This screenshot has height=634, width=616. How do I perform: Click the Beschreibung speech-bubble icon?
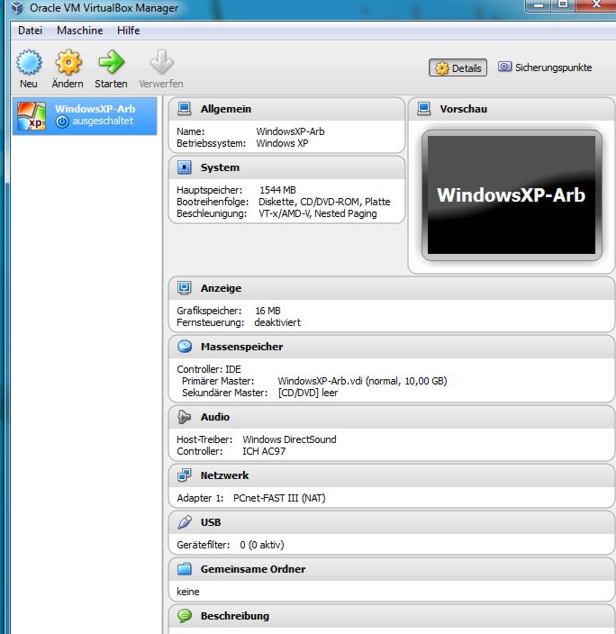pos(184,616)
